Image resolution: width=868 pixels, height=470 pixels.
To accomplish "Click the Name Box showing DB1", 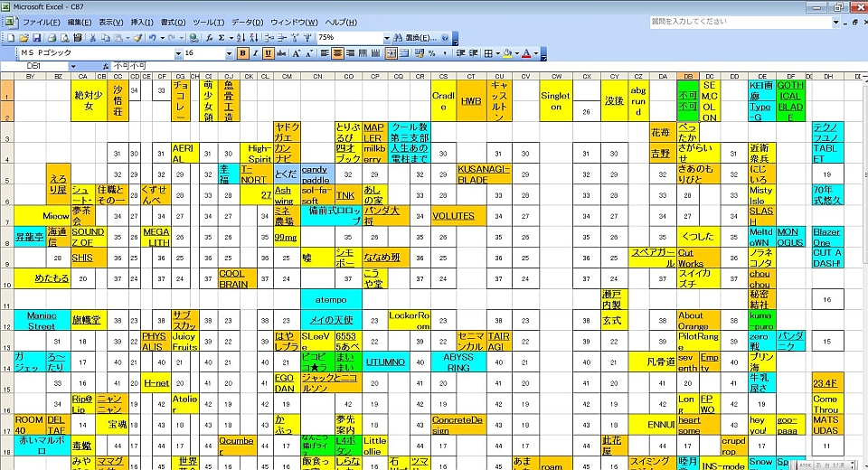I will (36, 66).
